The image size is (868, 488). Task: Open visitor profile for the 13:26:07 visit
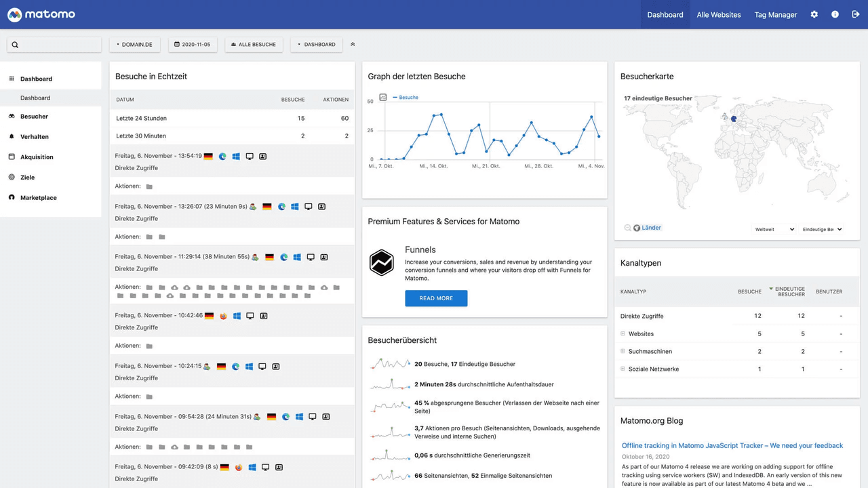coord(322,207)
